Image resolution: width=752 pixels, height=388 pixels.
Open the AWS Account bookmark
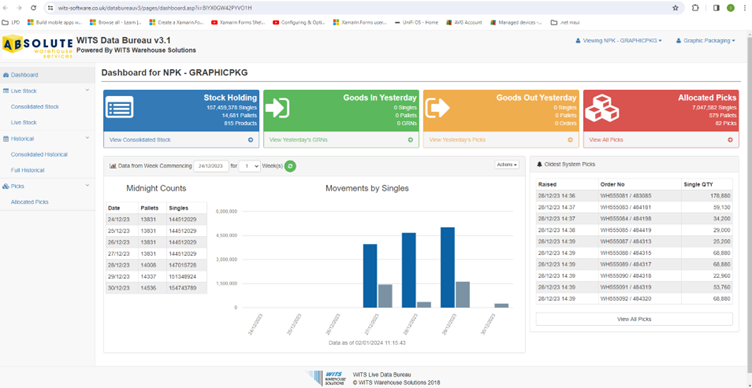tap(464, 22)
